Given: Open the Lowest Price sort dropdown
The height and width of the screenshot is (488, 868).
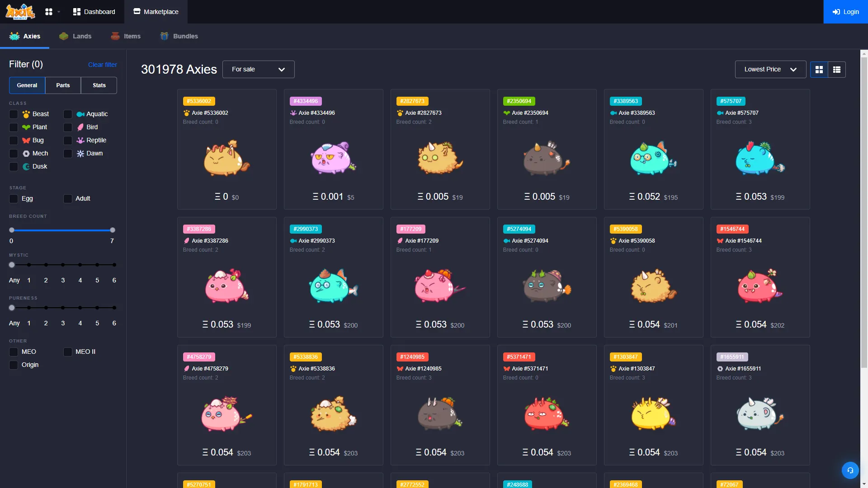Looking at the screenshot, I should pos(770,69).
